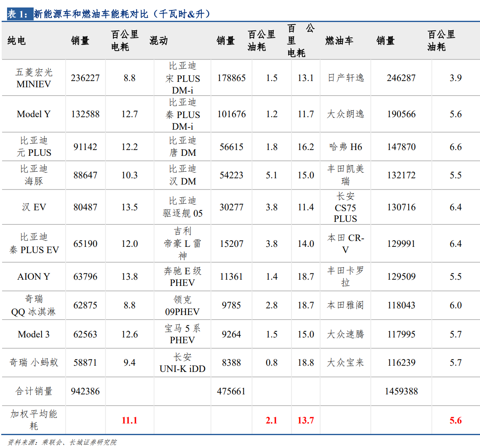
Task: Click the 奔驰 E 级 PHEV cell
Action: [182, 277]
